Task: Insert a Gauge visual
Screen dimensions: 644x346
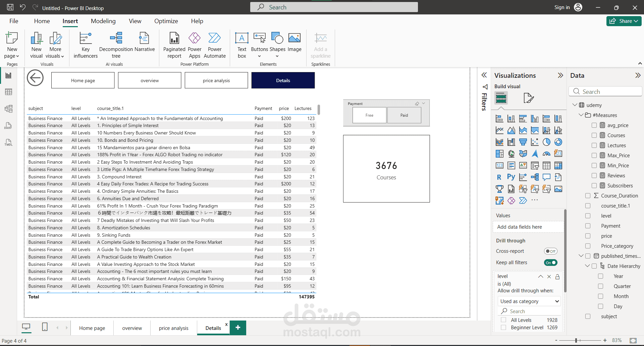Action: 546,154
